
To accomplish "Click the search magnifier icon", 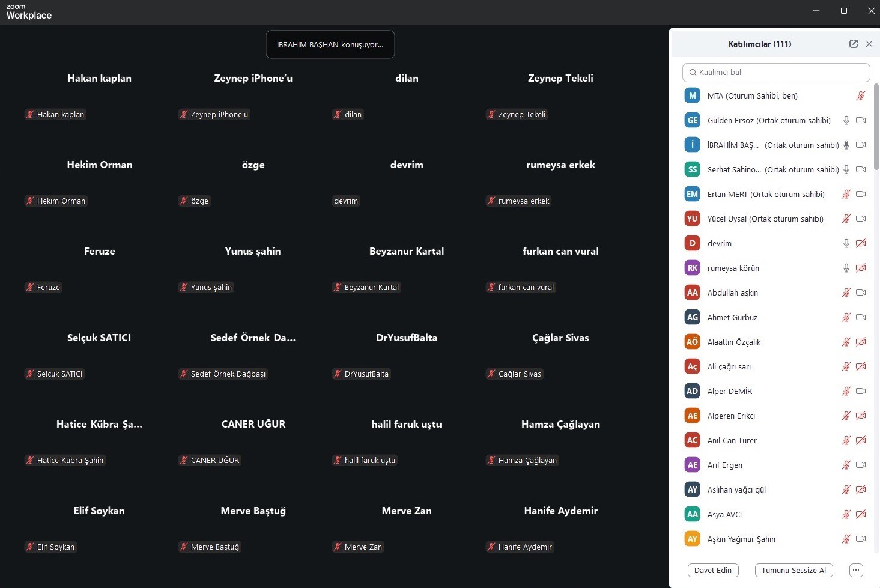I will (x=693, y=73).
